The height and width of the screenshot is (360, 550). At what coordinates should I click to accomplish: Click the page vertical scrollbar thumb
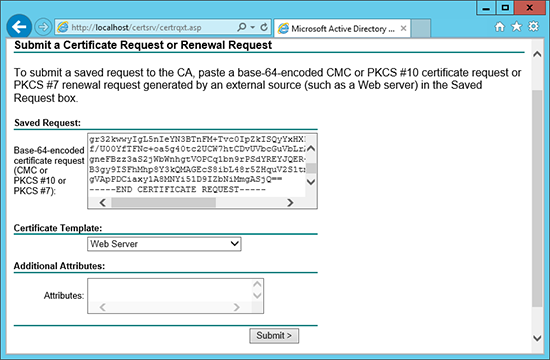pos(537,198)
